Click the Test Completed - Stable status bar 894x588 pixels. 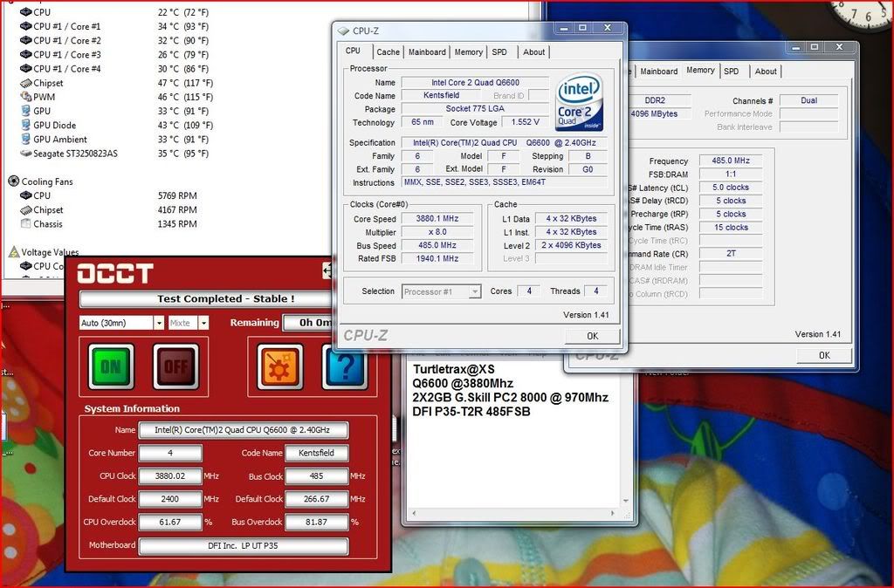[205, 299]
